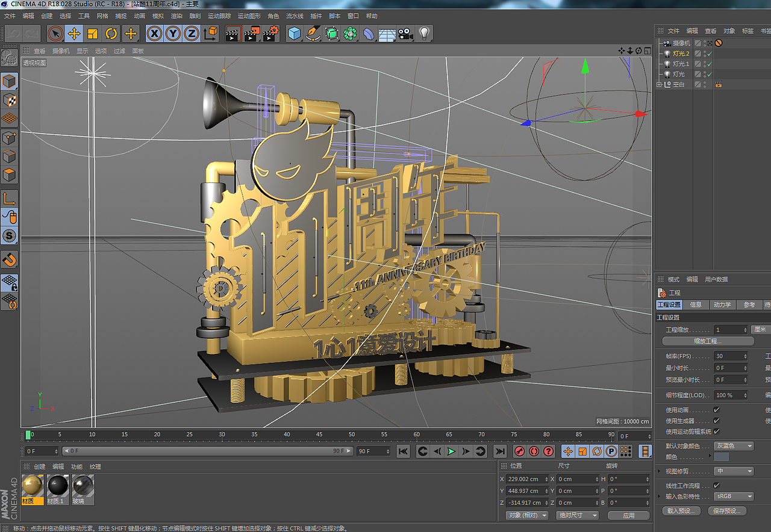Select the black 材质.1 material thumbnail
The image size is (771, 532).
pyautogui.click(x=58, y=485)
